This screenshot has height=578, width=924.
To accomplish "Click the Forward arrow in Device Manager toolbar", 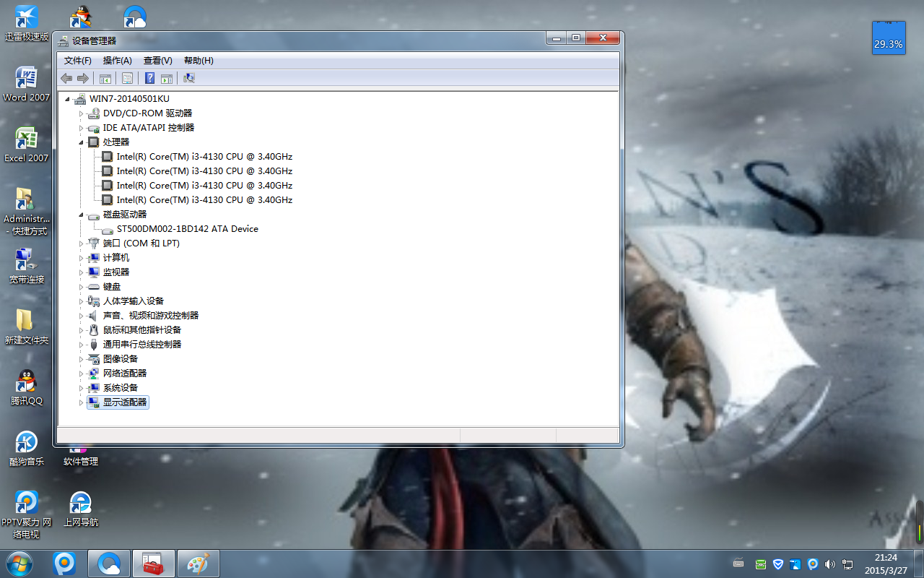I will [82, 78].
